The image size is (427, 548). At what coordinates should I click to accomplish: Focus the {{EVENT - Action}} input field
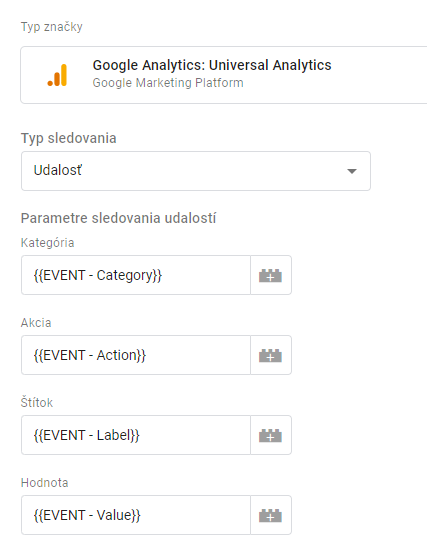tap(136, 355)
